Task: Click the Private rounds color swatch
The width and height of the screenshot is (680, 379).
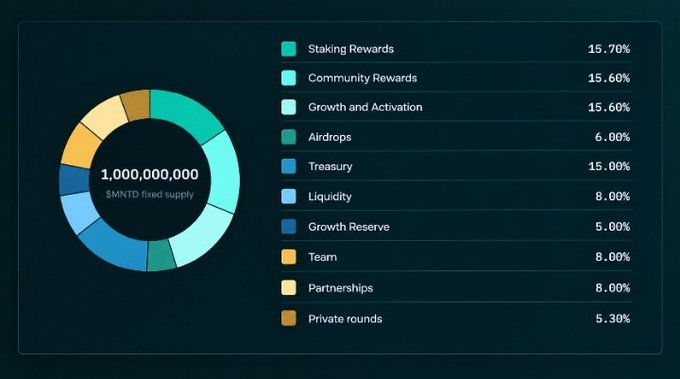Action: point(288,318)
